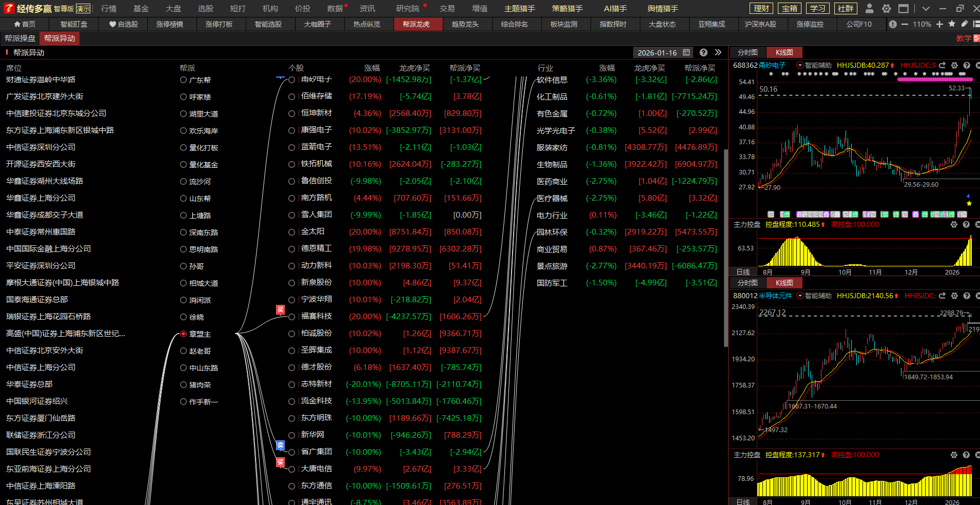This screenshot has width=980, height=505.
Task: Click the vertical scrollbar of the list
Action: pyautogui.click(x=726, y=246)
